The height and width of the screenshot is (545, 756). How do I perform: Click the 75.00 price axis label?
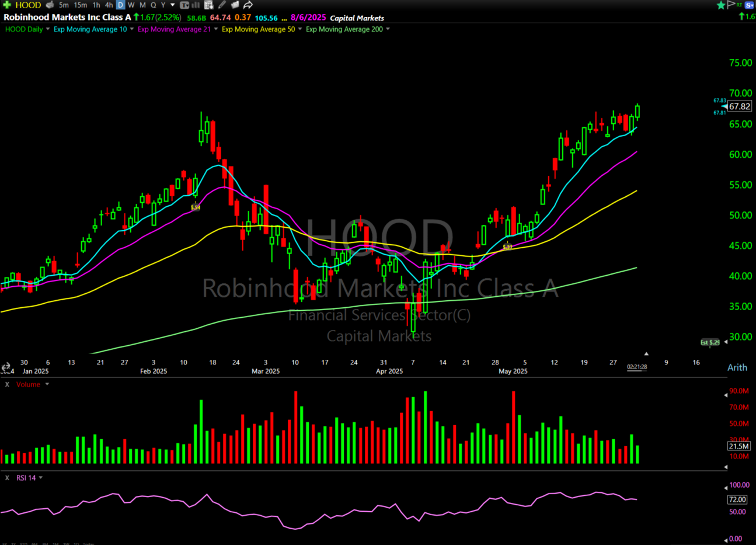click(x=740, y=63)
